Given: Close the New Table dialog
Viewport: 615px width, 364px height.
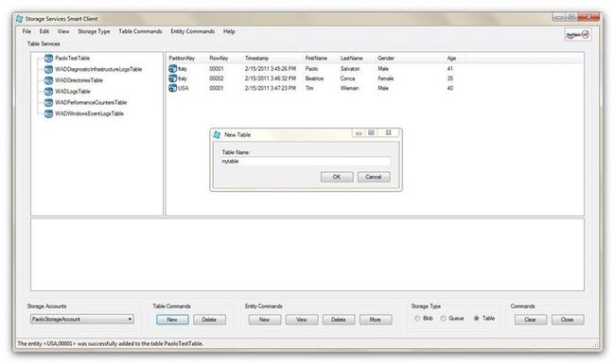Looking at the screenshot, I should pos(388,133).
